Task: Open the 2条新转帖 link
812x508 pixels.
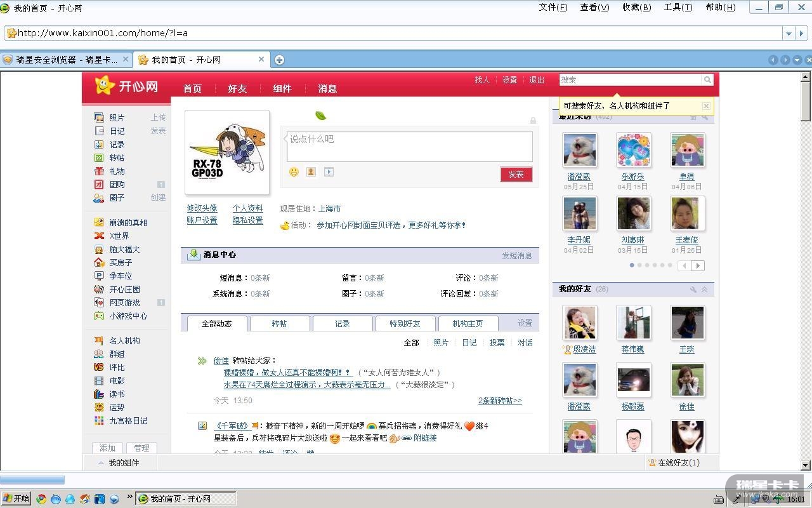Action: tap(500, 401)
